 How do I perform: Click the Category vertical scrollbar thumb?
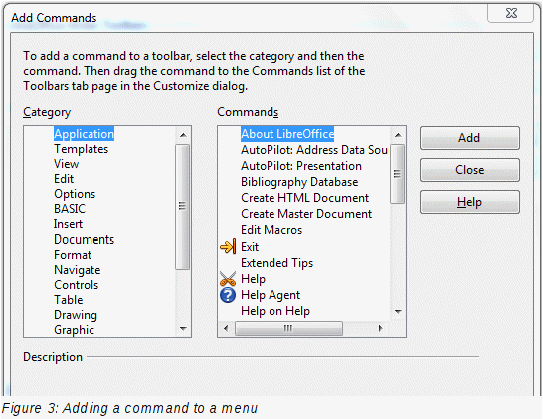click(183, 207)
